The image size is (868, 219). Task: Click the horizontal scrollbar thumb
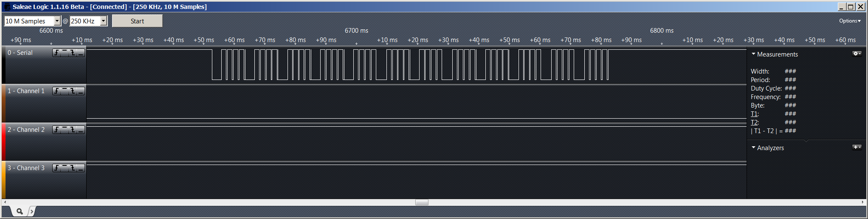[422, 202]
